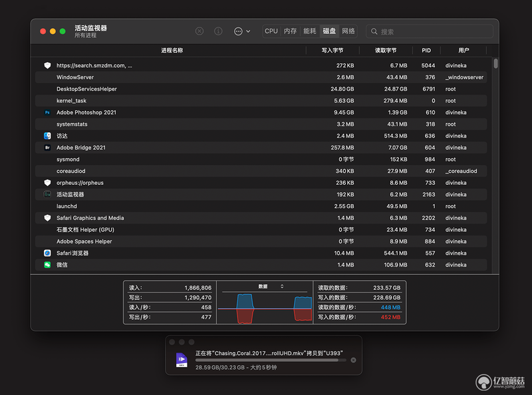The width and height of the screenshot is (532, 395).
Task: Click the stop process icon in toolbar
Action: (x=199, y=31)
